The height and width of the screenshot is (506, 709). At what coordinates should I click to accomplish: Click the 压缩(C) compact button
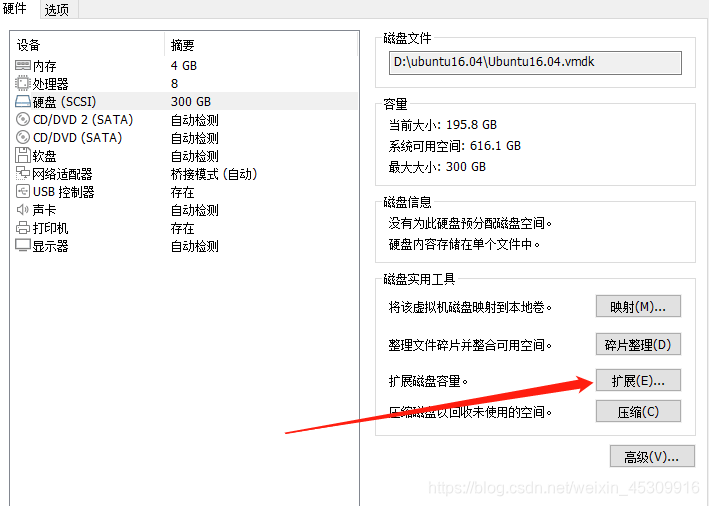click(638, 411)
